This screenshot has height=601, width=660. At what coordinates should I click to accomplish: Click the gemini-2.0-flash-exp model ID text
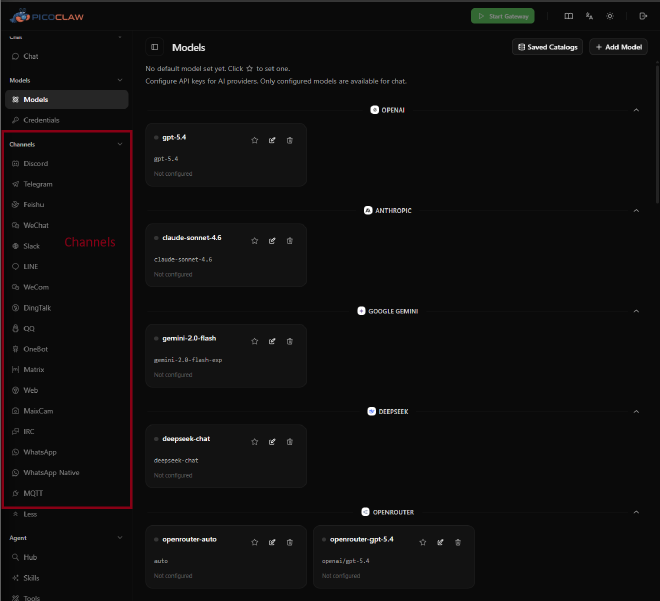pyautogui.click(x=188, y=360)
